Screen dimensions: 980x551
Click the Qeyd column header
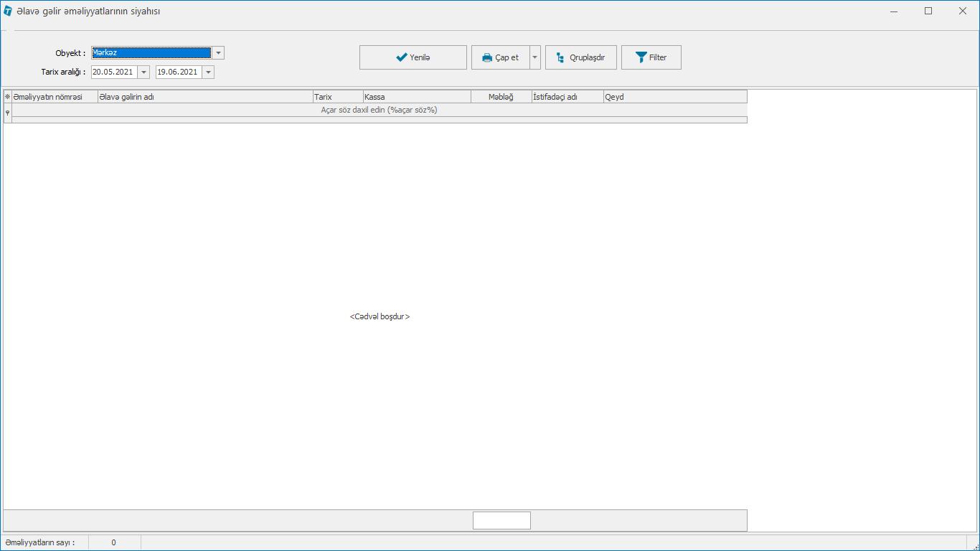[x=674, y=97]
